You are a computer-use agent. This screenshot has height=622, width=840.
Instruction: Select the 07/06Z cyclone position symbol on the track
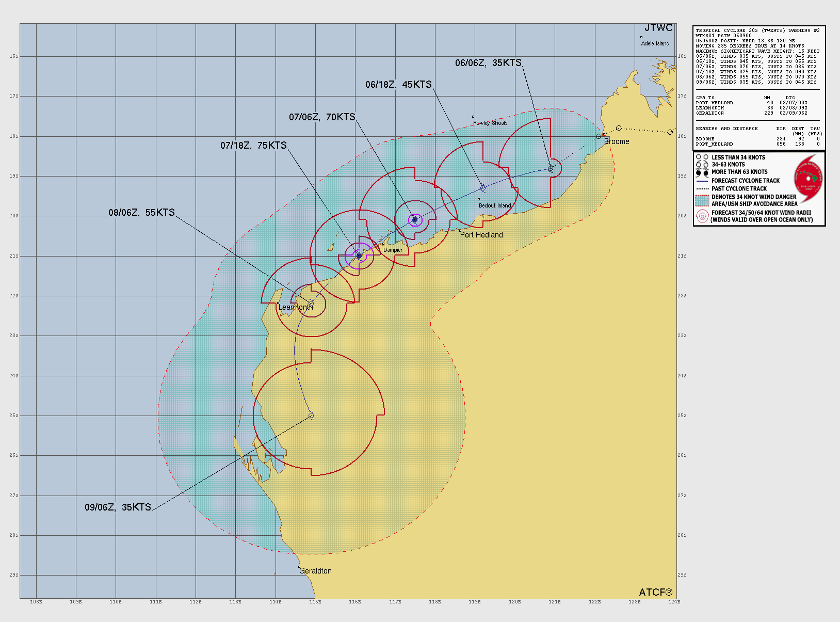[x=415, y=220]
